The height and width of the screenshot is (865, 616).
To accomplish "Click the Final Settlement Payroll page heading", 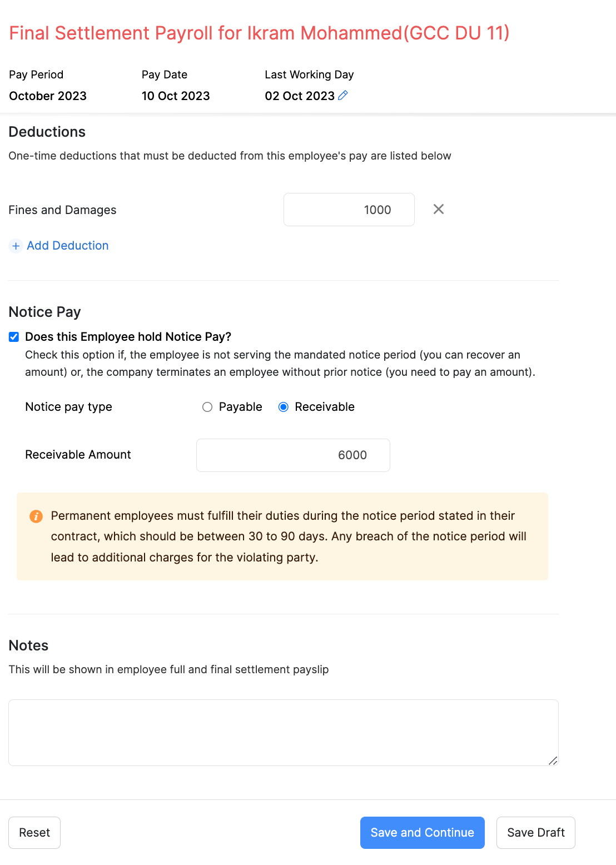I will [x=259, y=33].
